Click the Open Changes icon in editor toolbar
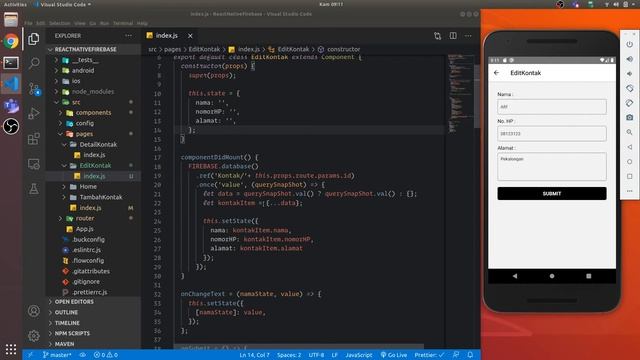 click(438, 36)
